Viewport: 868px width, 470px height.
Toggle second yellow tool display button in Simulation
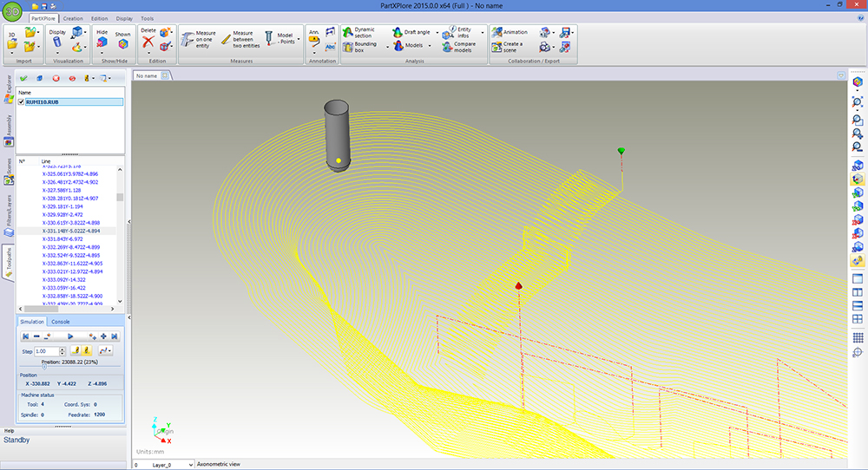point(87,350)
